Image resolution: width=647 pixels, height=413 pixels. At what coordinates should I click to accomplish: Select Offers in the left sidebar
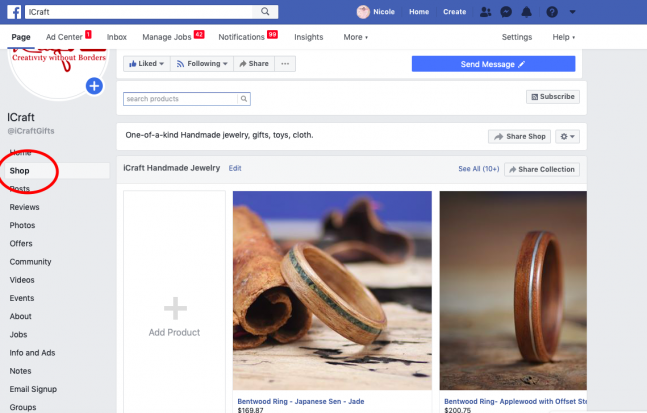click(21, 243)
